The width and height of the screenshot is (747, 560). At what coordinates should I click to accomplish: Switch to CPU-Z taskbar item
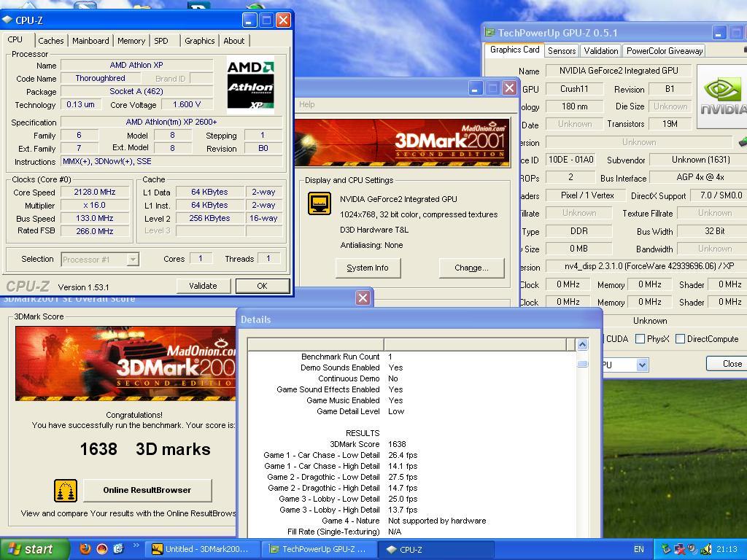(436, 549)
